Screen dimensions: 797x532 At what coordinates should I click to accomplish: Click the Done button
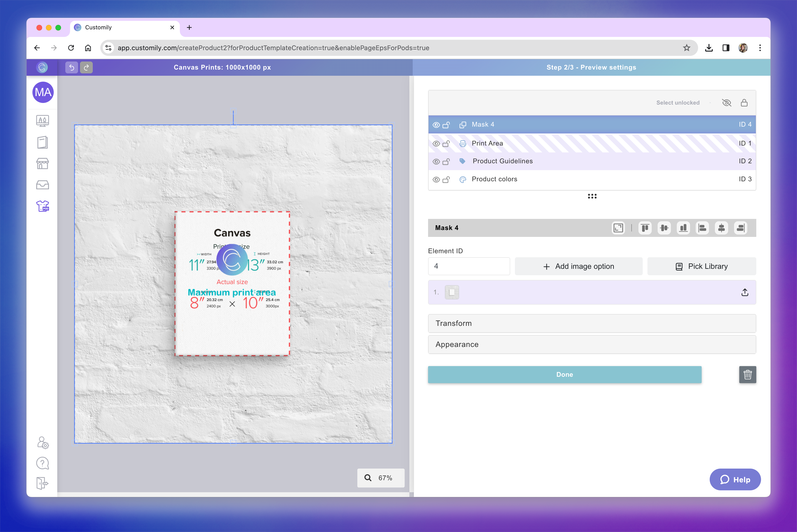(565, 375)
